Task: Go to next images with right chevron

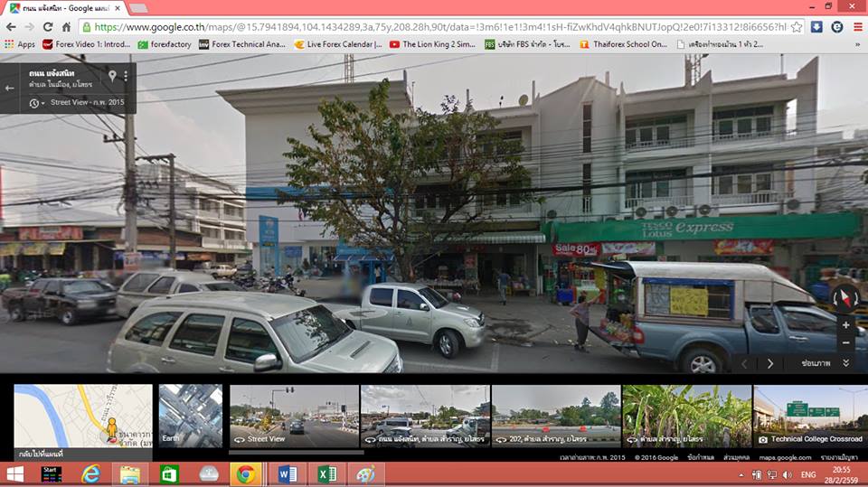Action: [x=770, y=363]
